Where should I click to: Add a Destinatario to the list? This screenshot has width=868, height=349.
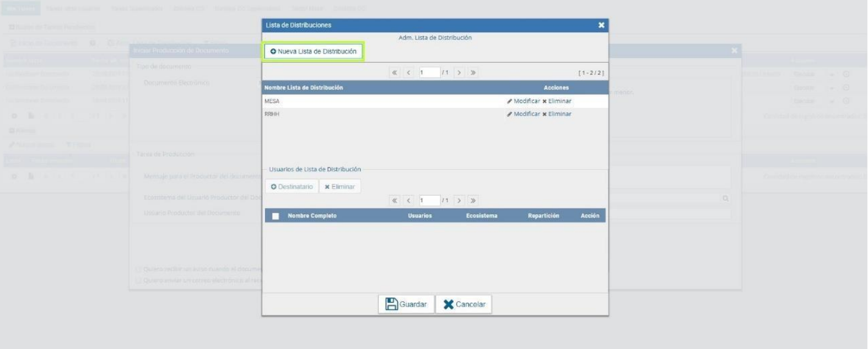click(292, 186)
